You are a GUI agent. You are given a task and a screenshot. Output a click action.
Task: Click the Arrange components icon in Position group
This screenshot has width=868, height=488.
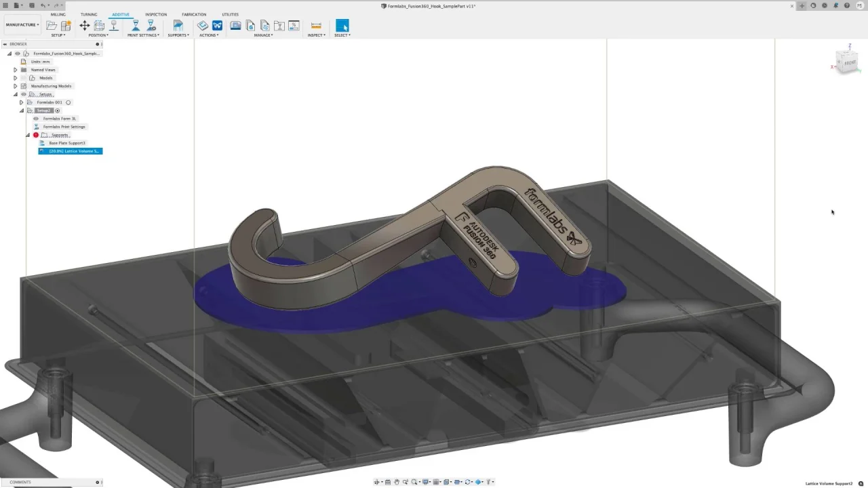coord(99,25)
